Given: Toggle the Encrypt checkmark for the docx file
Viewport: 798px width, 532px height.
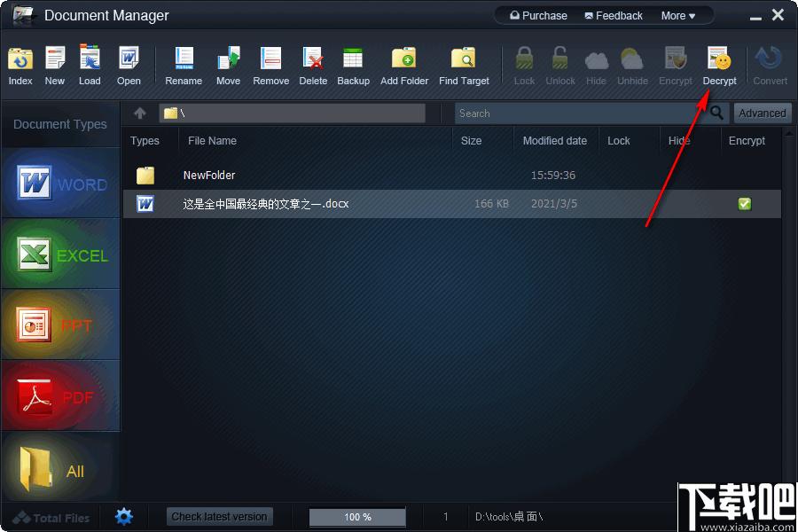Looking at the screenshot, I should (x=745, y=204).
